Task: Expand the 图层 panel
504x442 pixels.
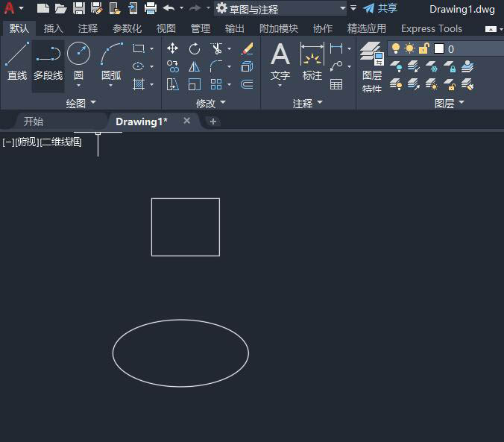Action: coord(450,103)
